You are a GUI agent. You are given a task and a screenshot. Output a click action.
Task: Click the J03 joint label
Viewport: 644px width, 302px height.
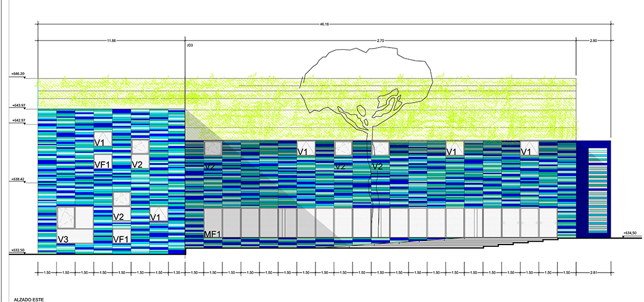pyautogui.click(x=190, y=45)
